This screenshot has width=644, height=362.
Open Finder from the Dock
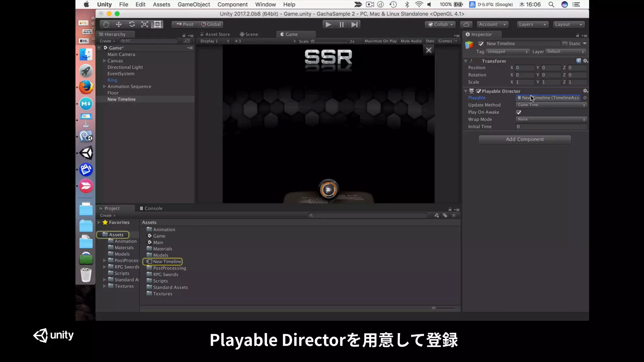pos(86,55)
